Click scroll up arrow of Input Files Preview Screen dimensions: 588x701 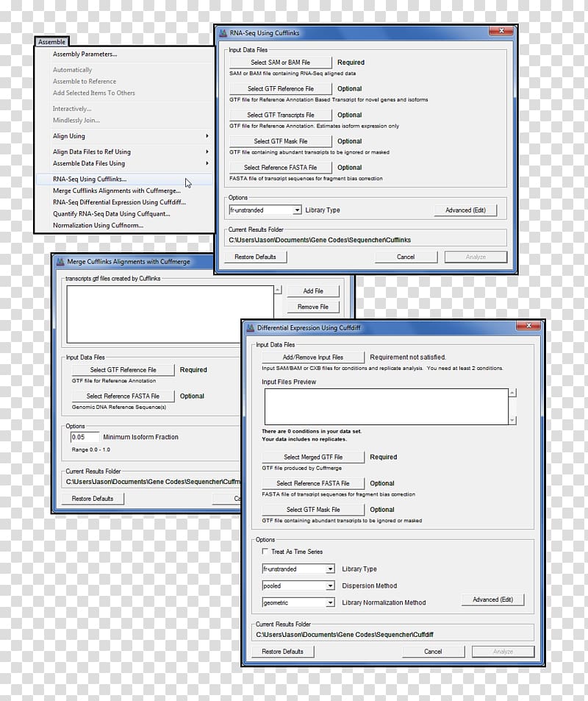513,393
